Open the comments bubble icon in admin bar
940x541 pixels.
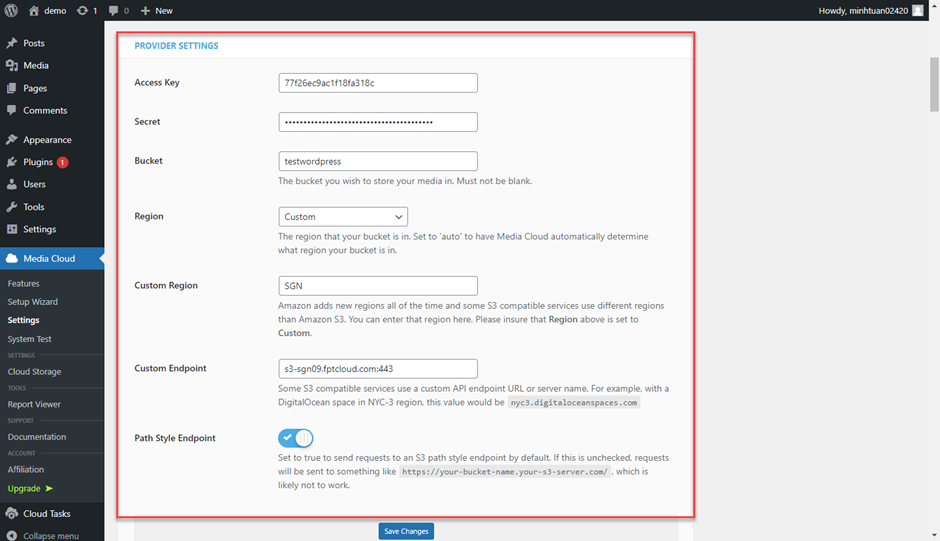tap(114, 10)
